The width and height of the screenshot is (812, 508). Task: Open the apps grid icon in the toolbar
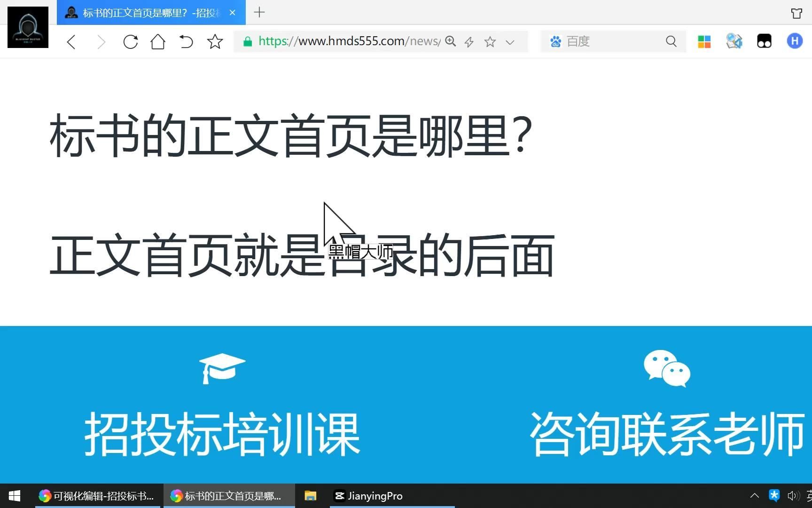(704, 41)
